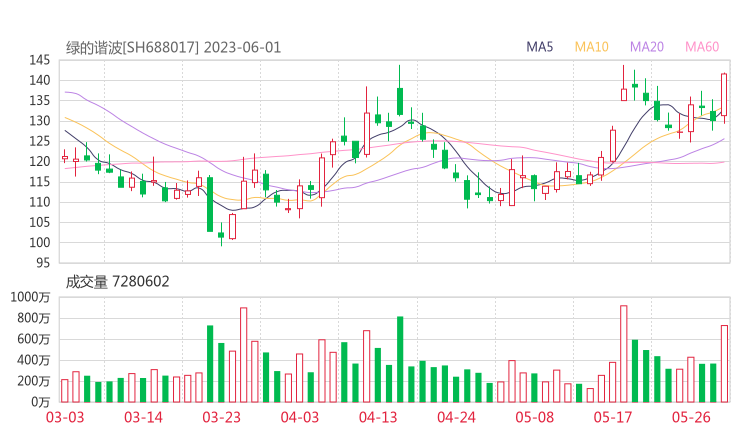This screenshot has height=440, width=740.
Task: Click the 145 price axis label
Action: tap(39, 60)
